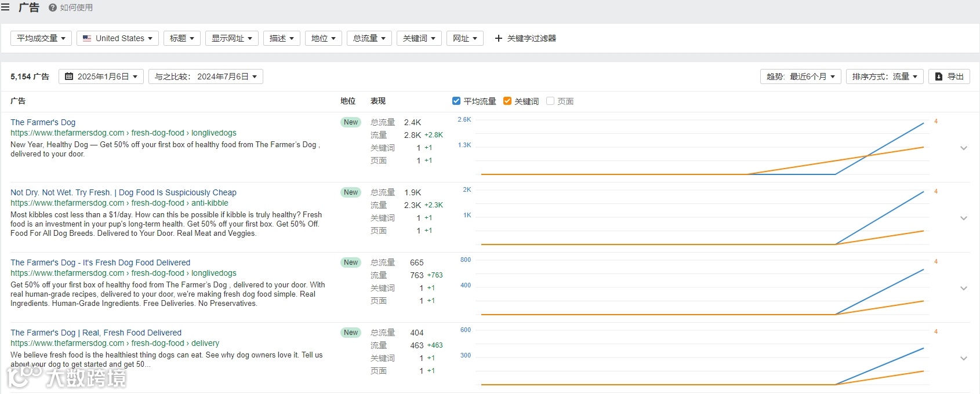This screenshot has height=394, width=980.
Task: Open the 排序方式 流量 dropdown
Action: coord(885,76)
